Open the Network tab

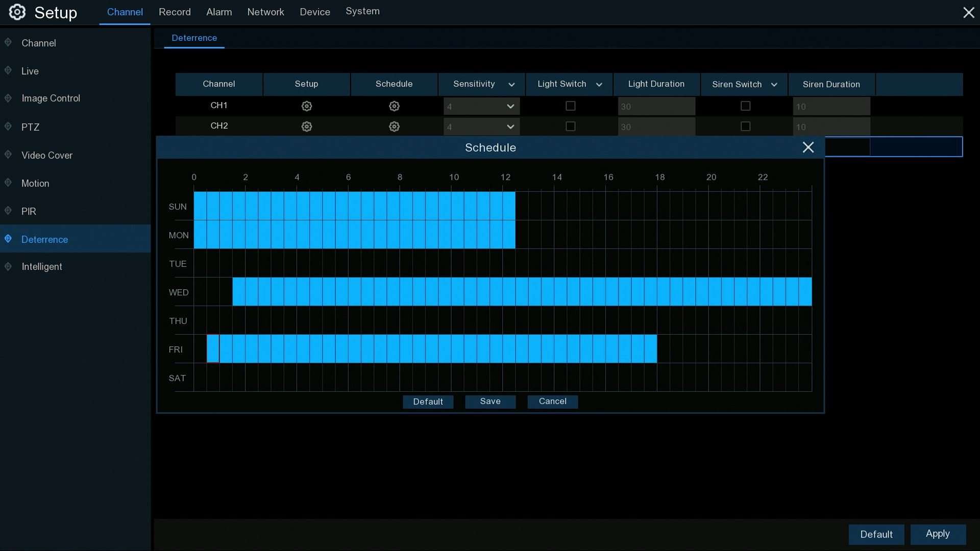coord(265,12)
